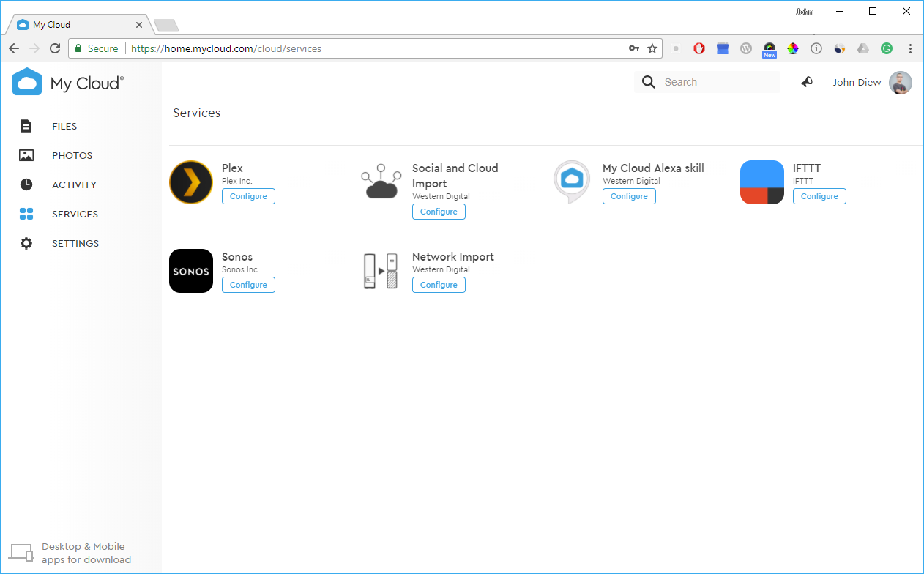This screenshot has width=924, height=574.
Task: Click the John Diew user name
Action: [857, 82]
